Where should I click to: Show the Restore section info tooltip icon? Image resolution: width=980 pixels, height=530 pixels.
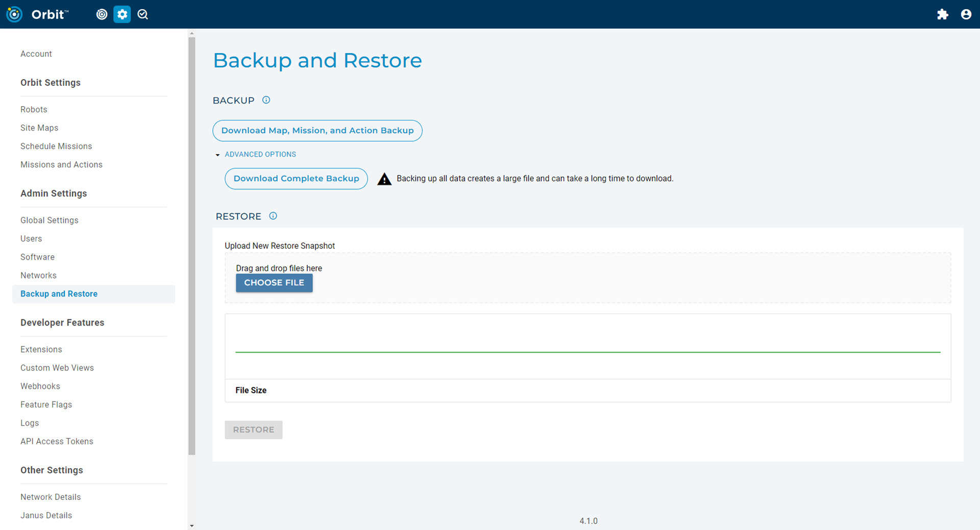(x=273, y=216)
